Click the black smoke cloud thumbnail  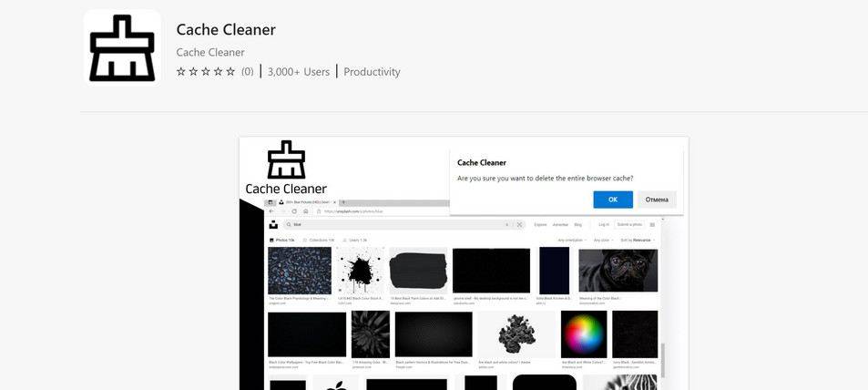tap(516, 334)
